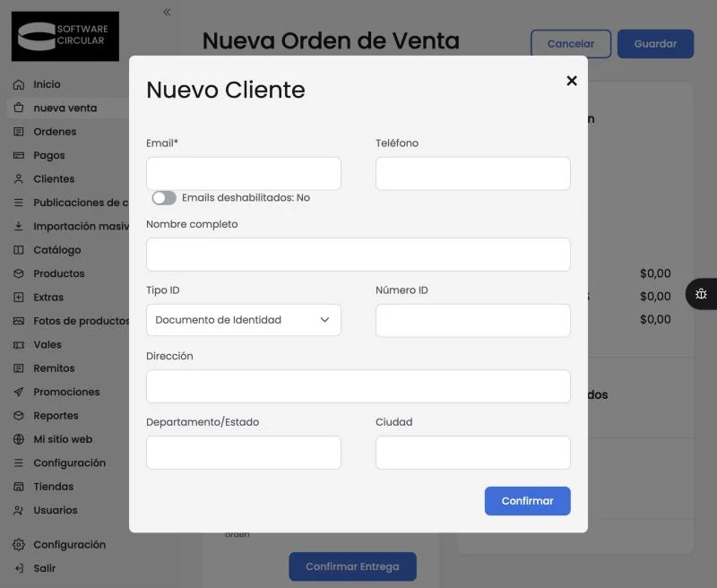Click the Promociones paper-plane icon
717x588 pixels.
pos(19,392)
